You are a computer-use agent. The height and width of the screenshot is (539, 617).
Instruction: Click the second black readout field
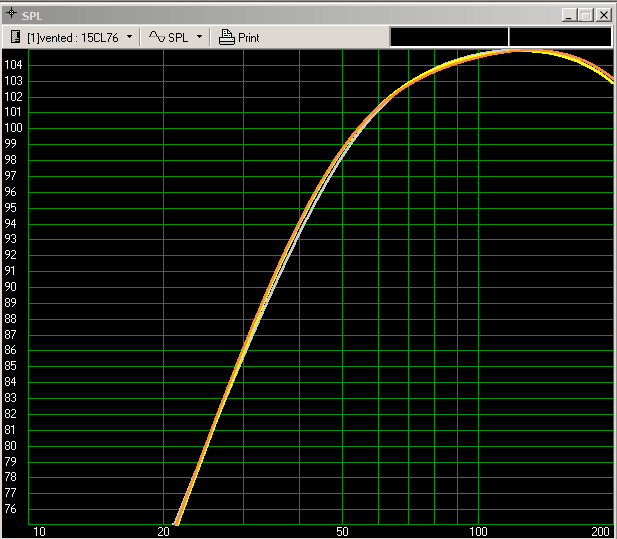560,37
